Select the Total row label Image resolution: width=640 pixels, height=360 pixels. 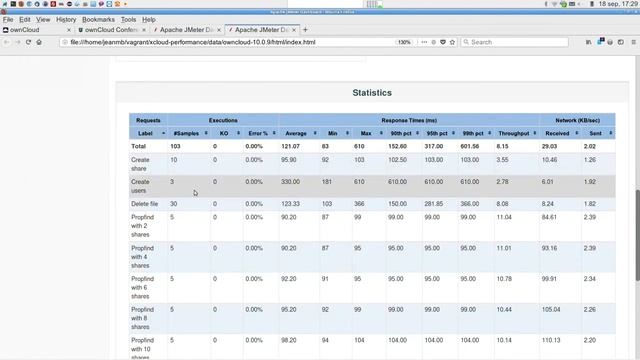coord(138,146)
